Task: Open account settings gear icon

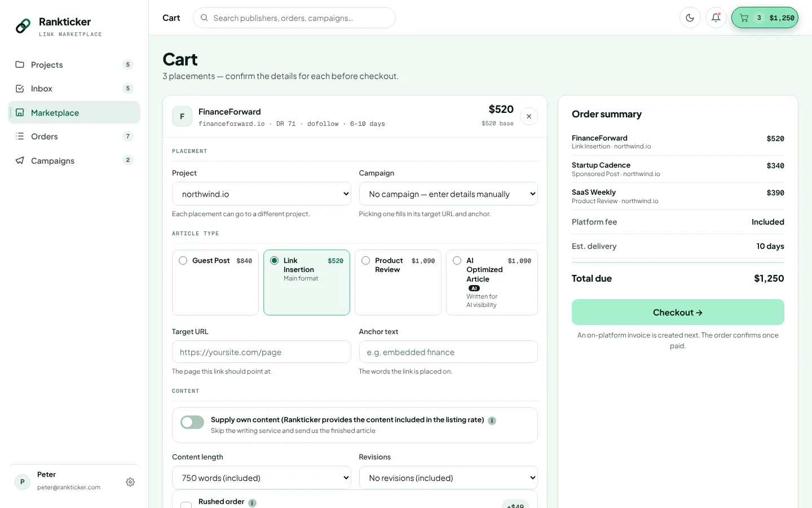Action: (x=130, y=482)
